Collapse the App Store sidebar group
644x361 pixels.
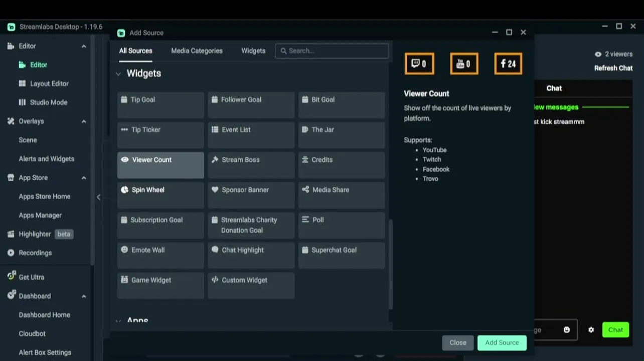tap(84, 178)
